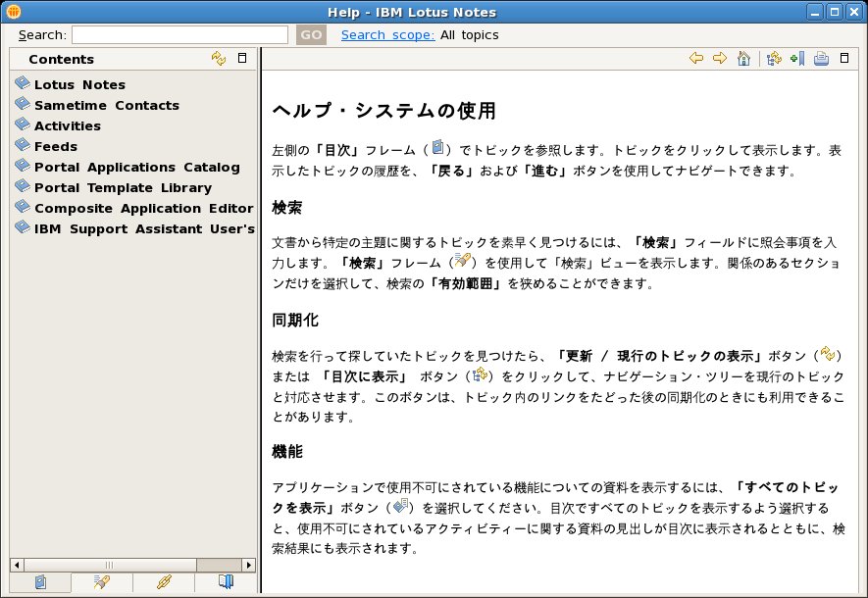This screenshot has width=868, height=598.
Task: Click in the Search input field
Action: pos(179,35)
